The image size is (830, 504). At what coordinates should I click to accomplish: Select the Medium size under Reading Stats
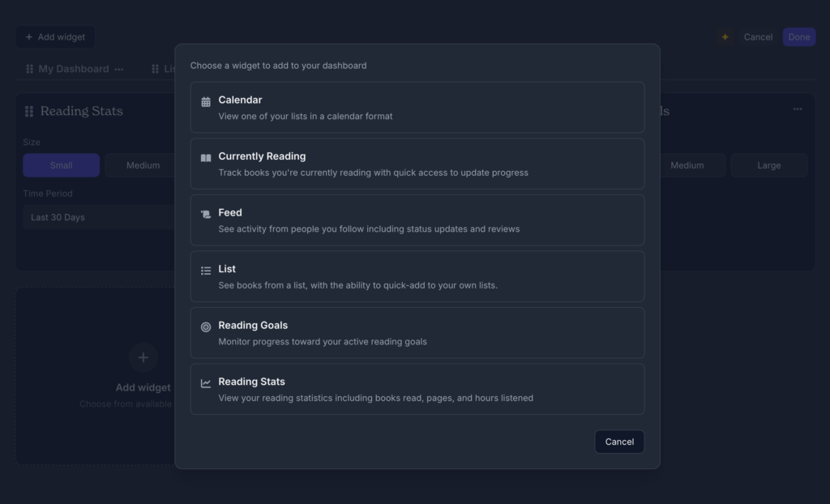143,165
